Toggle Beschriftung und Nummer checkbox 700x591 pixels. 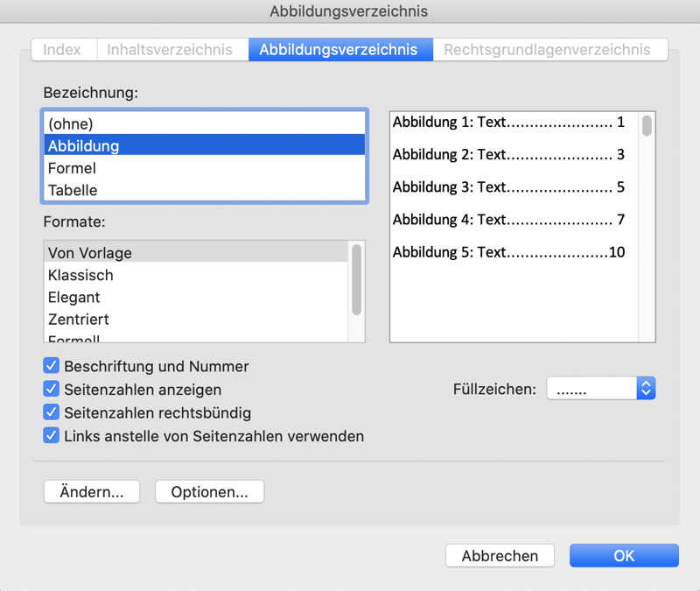pos(51,367)
